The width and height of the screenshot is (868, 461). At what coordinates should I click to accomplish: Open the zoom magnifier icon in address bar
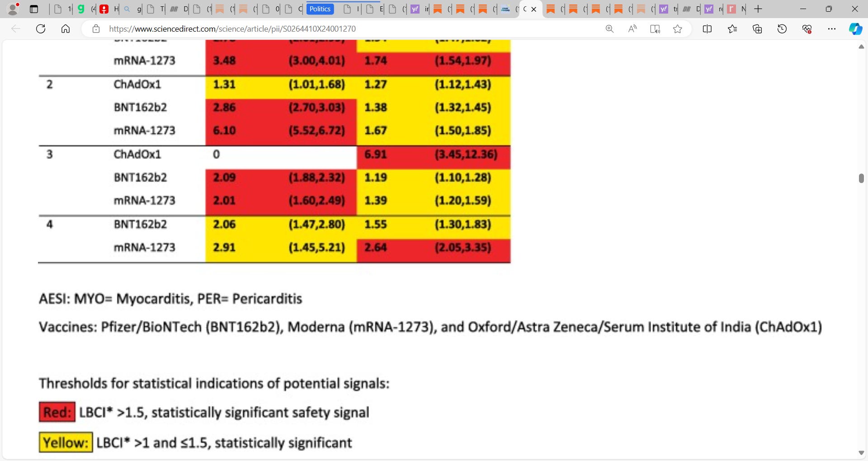point(609,29)
